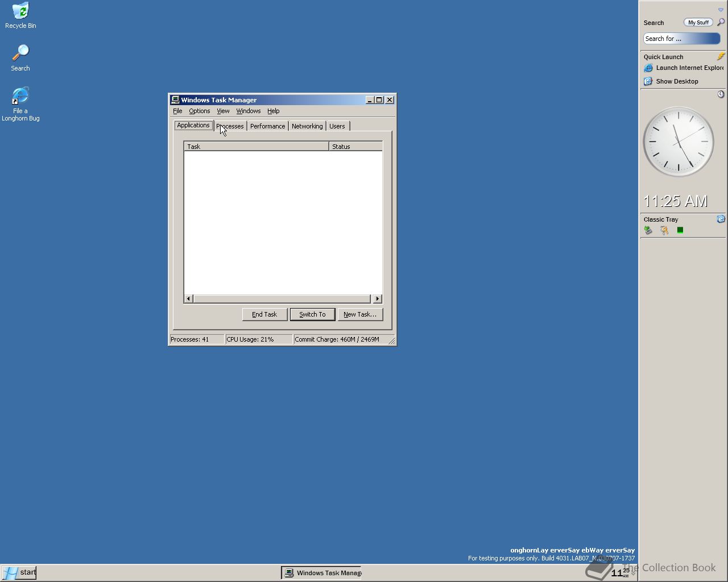
Task: Click the sidebar search magnifier icon
Action: pos(721,22)
